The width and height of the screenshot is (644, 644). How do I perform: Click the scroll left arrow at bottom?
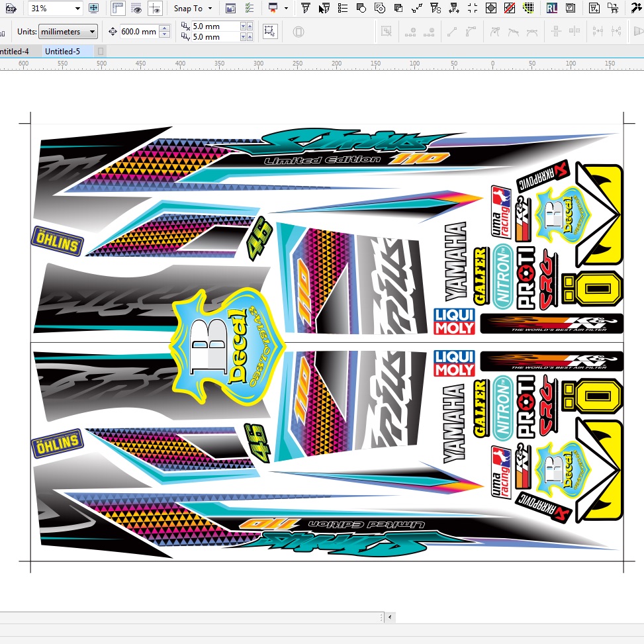tap(390, 617)
